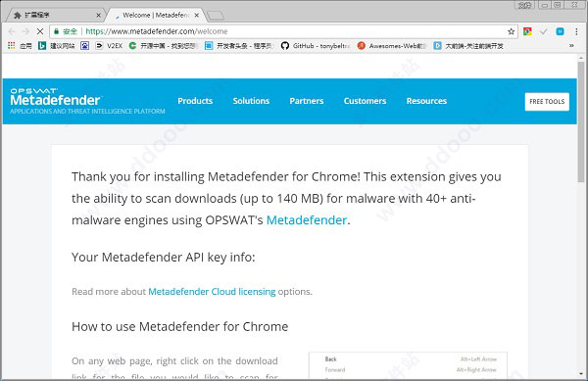Follow the Metadefender link in the intro paragraph

click(x=307, y=220)
